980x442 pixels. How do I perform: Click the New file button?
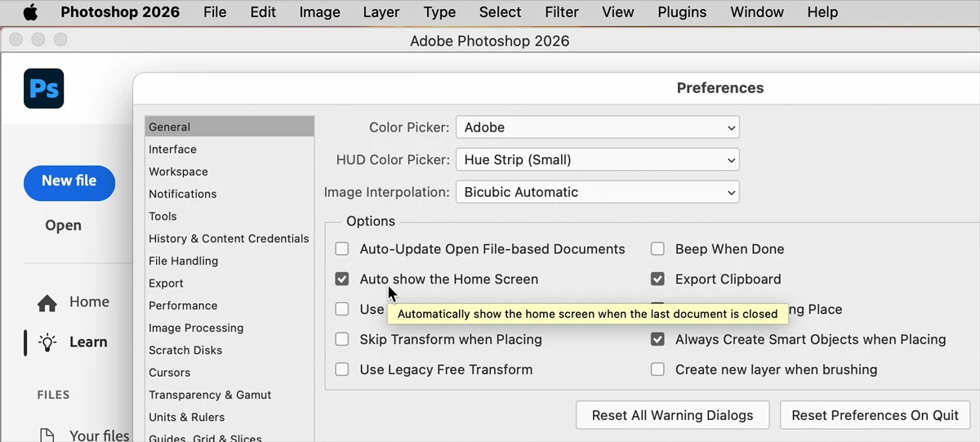pyautogui.click(x=69, y=181)
